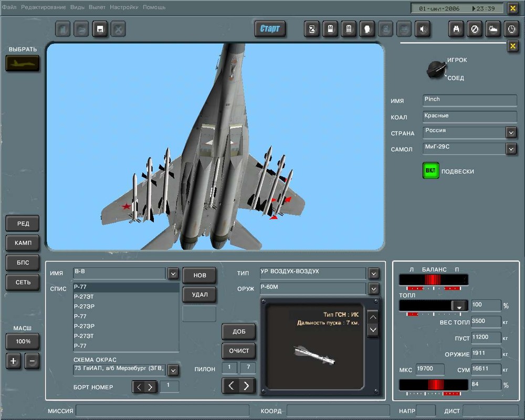Open weather settings via the sun-and-cloud icon

pyautogui.click(x=493, y=29)
